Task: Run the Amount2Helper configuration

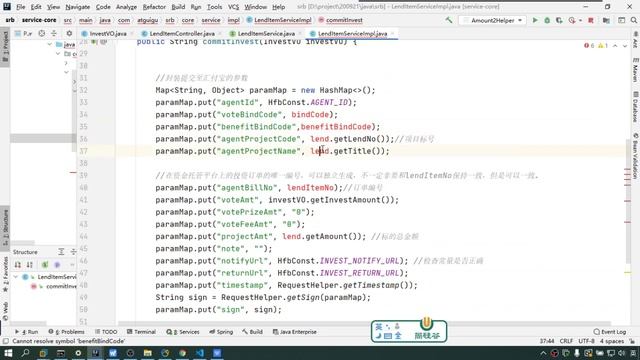Action: click(x=535, y=20)
